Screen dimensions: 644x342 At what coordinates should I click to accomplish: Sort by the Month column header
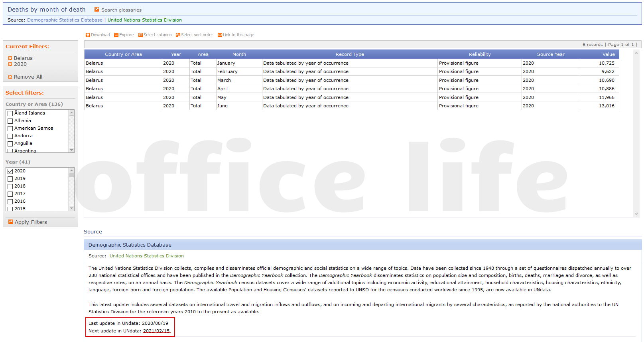point(239,54)
